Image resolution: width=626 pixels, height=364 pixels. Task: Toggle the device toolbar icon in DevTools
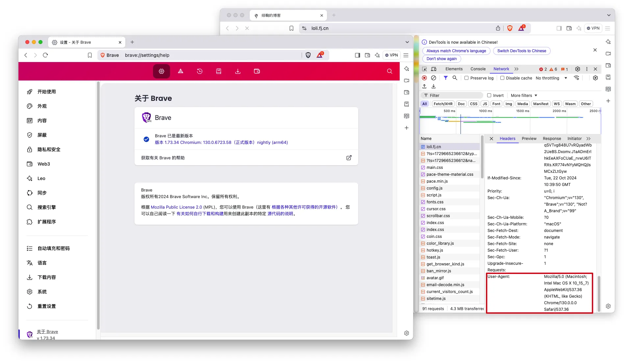pyautogui.click(x=434, y=69)
